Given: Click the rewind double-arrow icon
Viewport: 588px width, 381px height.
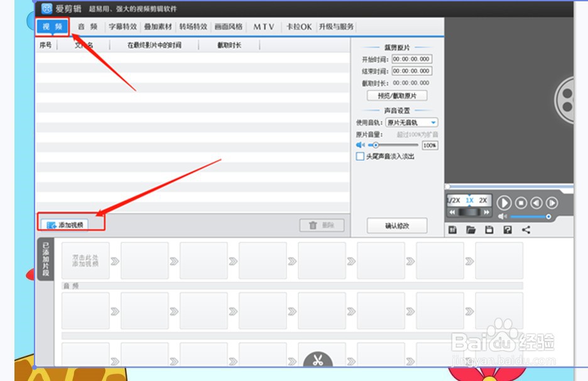Looking at the screenshot, I should tap(452, 213).
